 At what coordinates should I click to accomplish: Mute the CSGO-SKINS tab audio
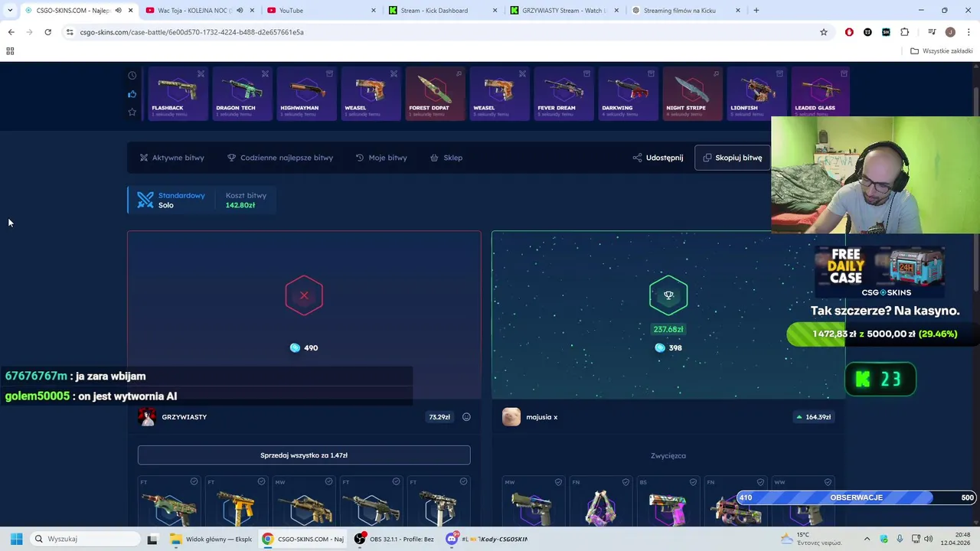118,10
